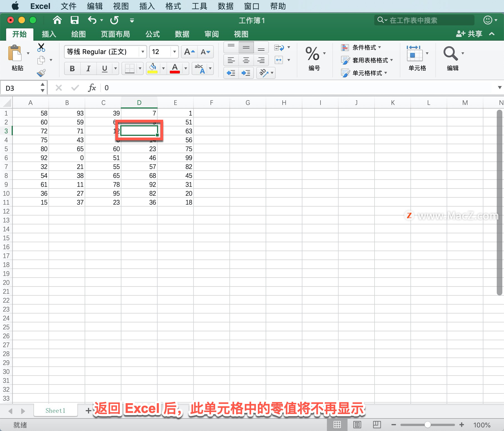Open the Editing magnifier icon
This screenshot has height=431, width=504.
450,53
